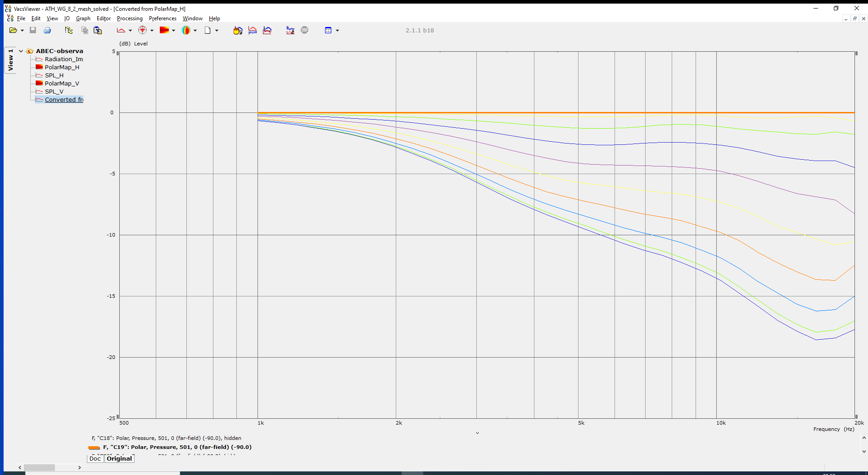The height and width of the screenshot is (475, 868).
Task: Click the legend scroll down arrow
Action: [863, 451]
